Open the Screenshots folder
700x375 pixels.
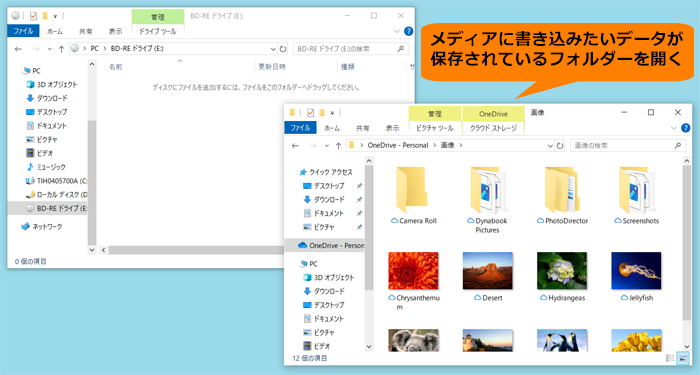[636, 196]
